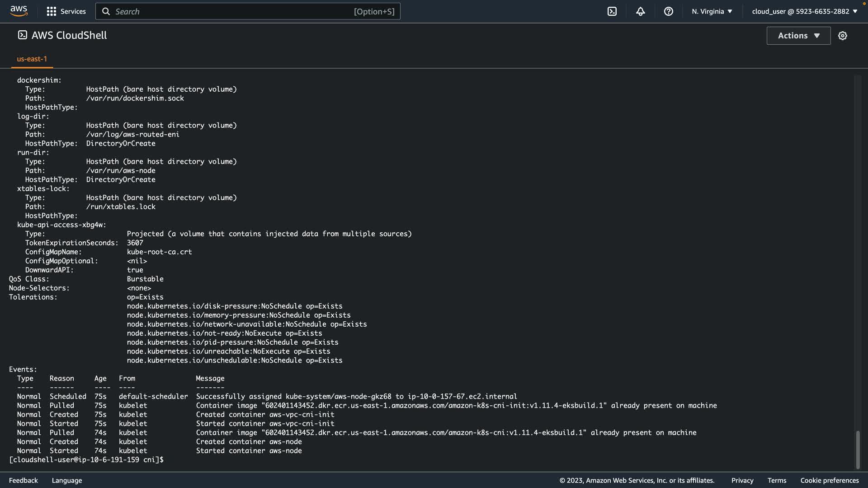Focus the AWS search input field
This screenshot has width=868, height=488.
[231, 11]
